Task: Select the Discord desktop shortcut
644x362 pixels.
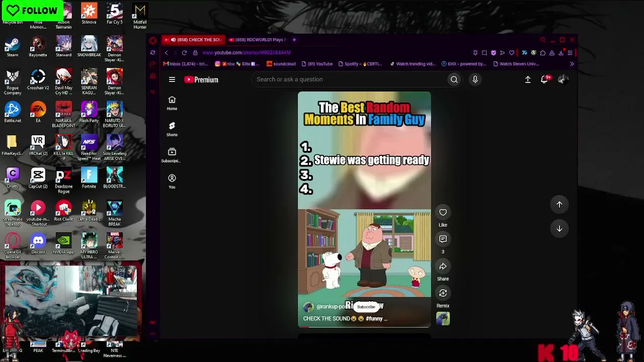Action: (x=38, y=244)
